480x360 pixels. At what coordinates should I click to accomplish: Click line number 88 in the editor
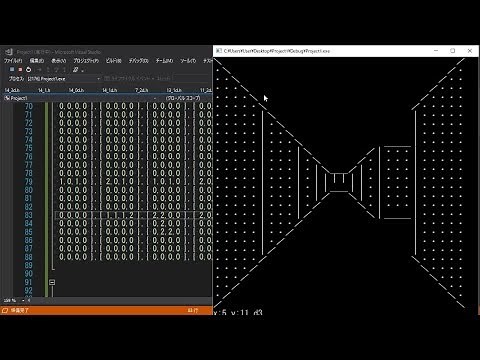click(x=29, y=257)
